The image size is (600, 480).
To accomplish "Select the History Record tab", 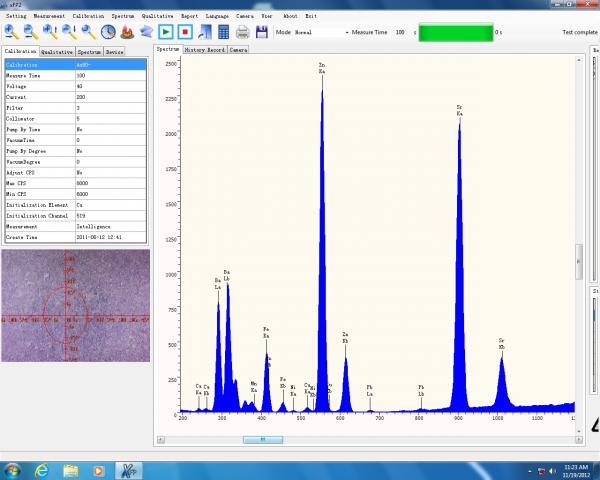I will pos(205,50).
